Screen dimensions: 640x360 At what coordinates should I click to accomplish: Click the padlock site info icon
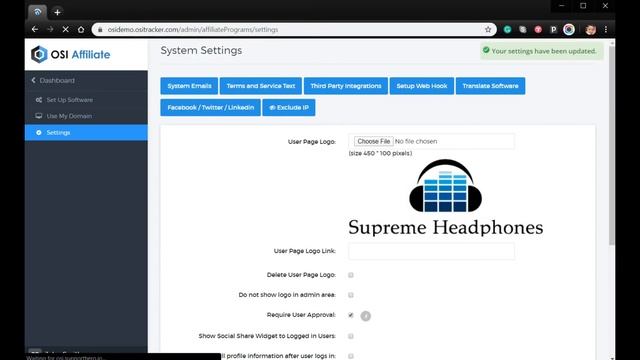(x=100, y=29)
